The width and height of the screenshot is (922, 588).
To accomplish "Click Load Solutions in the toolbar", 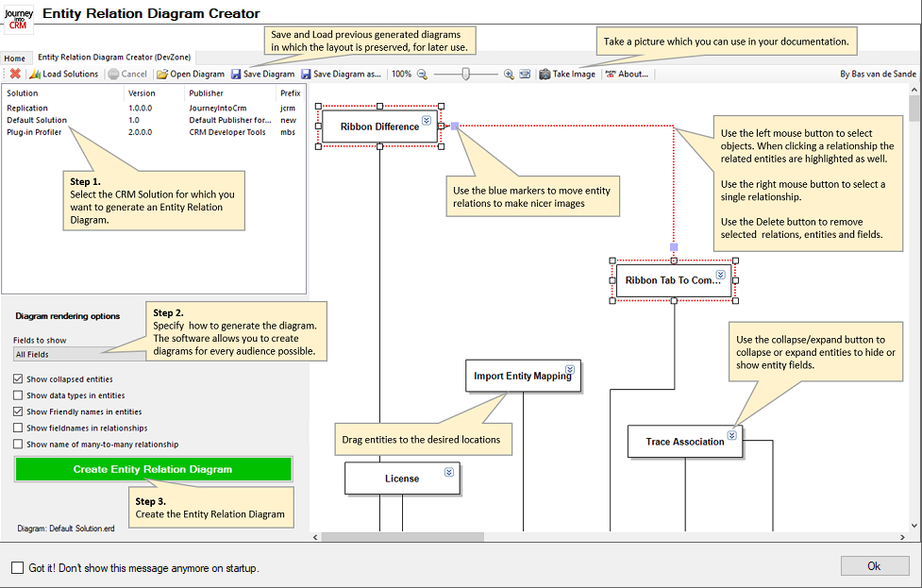I will [x=63, y=74].
